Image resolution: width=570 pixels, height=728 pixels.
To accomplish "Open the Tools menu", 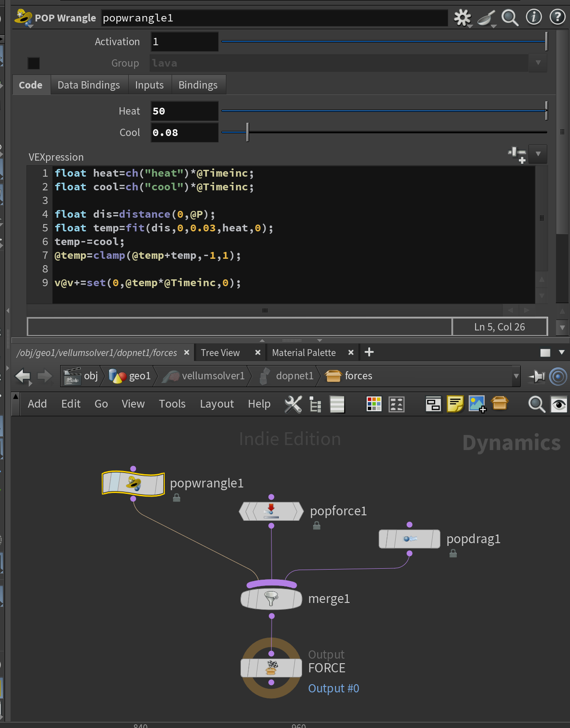I will pyautogui.click(x=172, y=404).
